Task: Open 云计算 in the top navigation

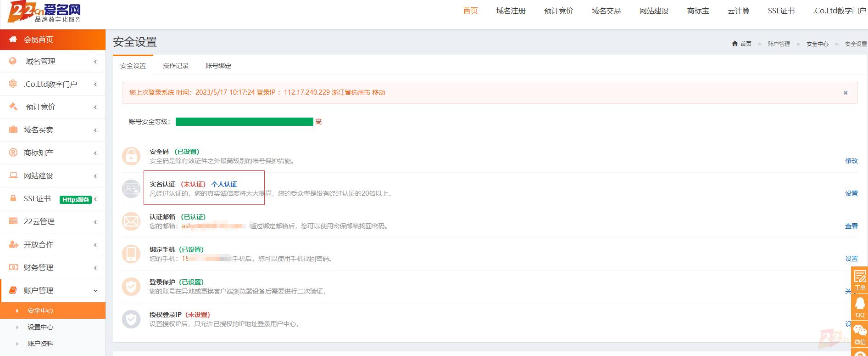Action: [739, 11]
